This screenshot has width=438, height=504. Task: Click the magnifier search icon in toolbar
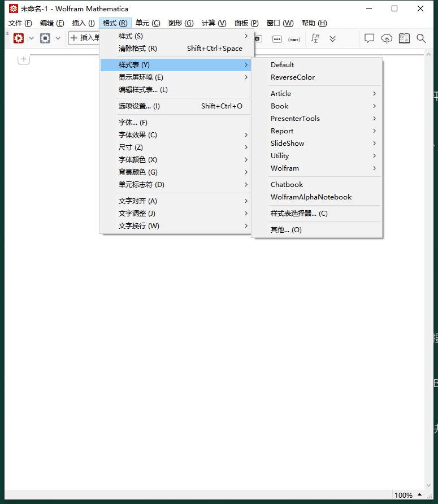[421, 38]
